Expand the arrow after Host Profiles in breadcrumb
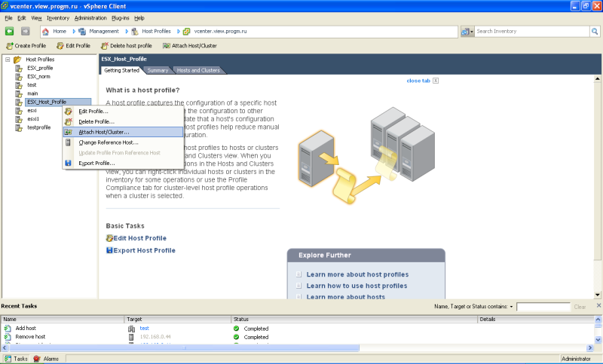Screen dimensions: 603x364 (179, 32)
